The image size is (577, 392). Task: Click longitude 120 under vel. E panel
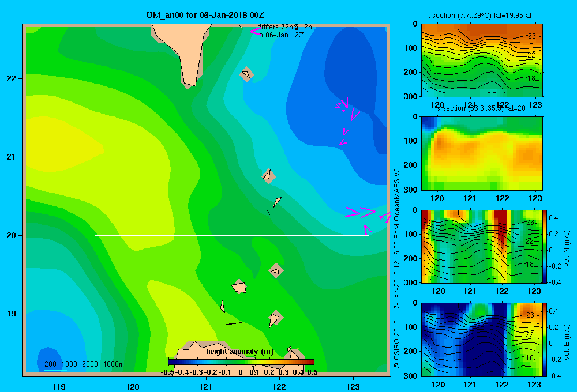(438, 385)
